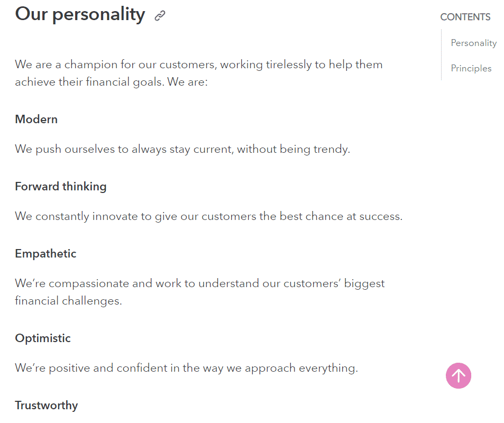Viewport: 504px width, 423px height.
Task: Click the sentence about being compassionate
Action: tap(199, 292)
